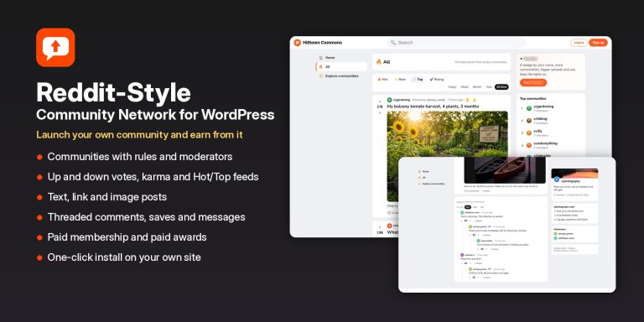644x322 pixels.
Task: Select the New feed tab
Action: 400,80
